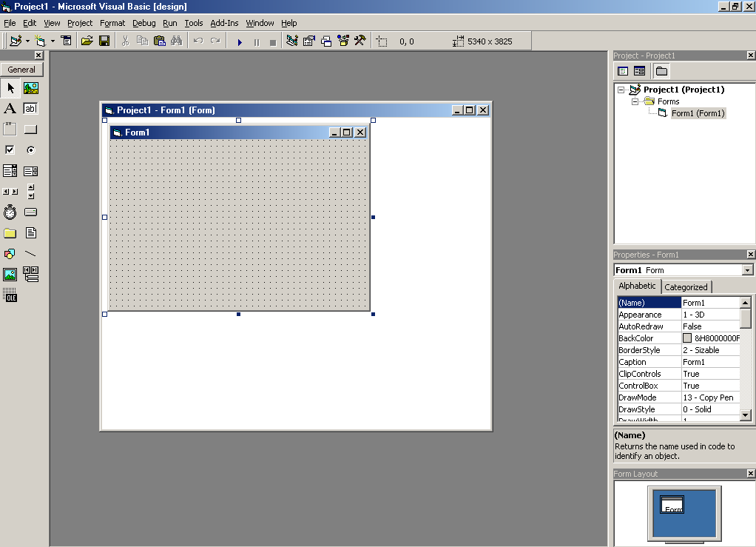
Task: Open the Menu Editor from toolbar
Action: point(66,41)
